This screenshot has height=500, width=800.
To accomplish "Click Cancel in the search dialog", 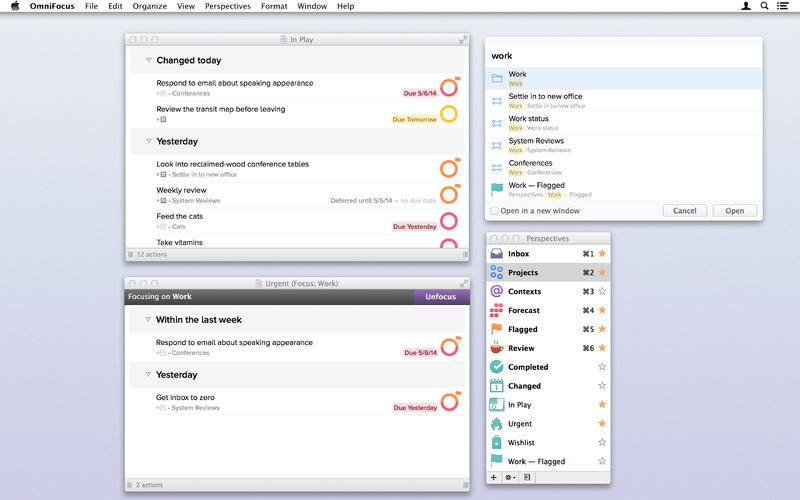I will pyautogui.click(x=685, y=211).
